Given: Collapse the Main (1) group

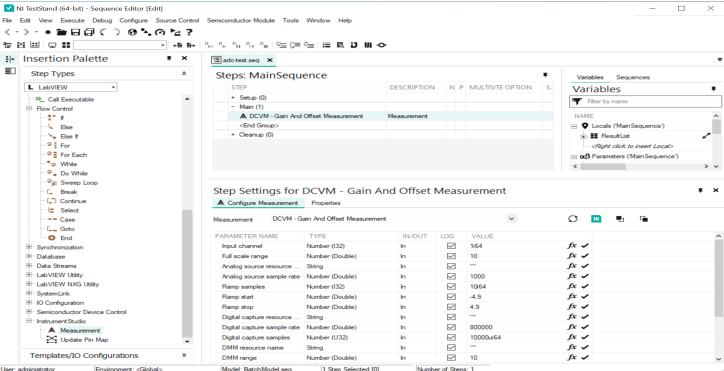Looking at the screenshot, I should tap(233, 107).
